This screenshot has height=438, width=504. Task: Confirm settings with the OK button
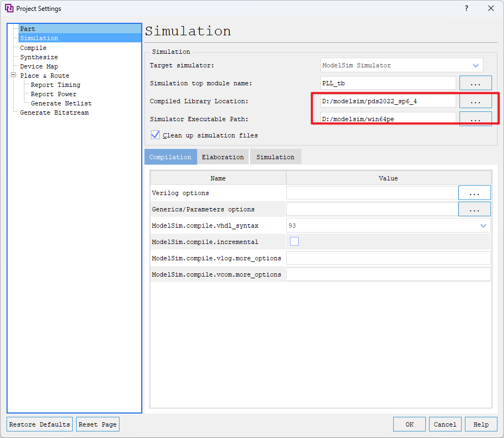409,424
